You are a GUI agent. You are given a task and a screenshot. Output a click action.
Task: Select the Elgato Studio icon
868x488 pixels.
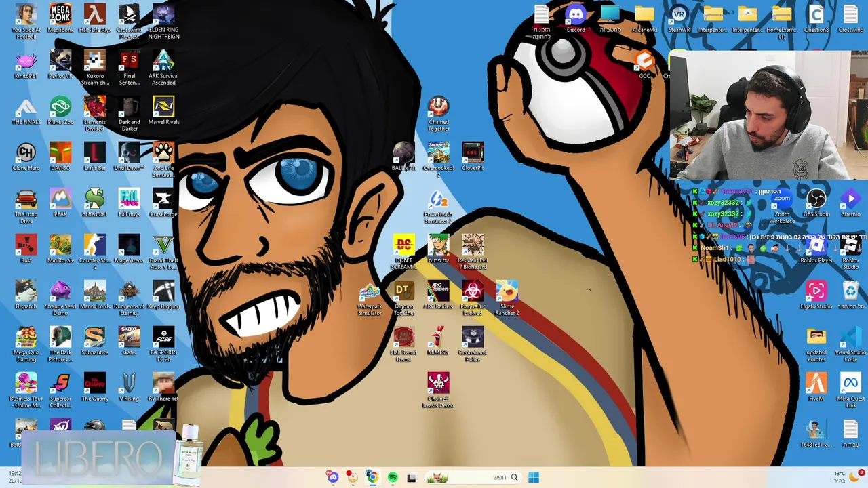816,296
